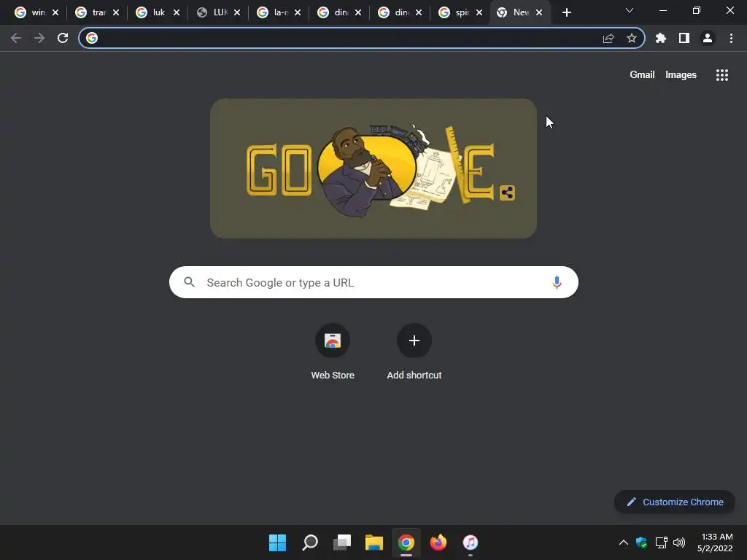This screenshot has width=747, height=560.
Task: Open the tab search dropdown
Action: [x=630, y=10]
